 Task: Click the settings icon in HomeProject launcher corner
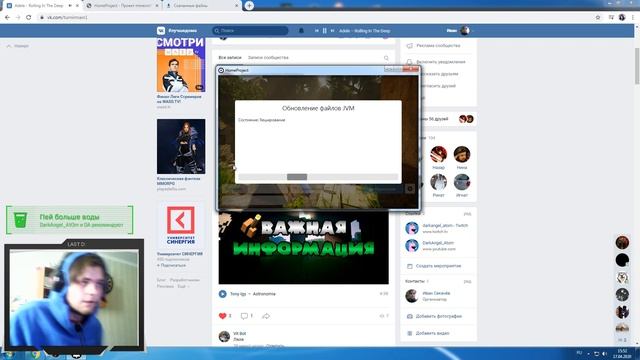click(409, 188)
